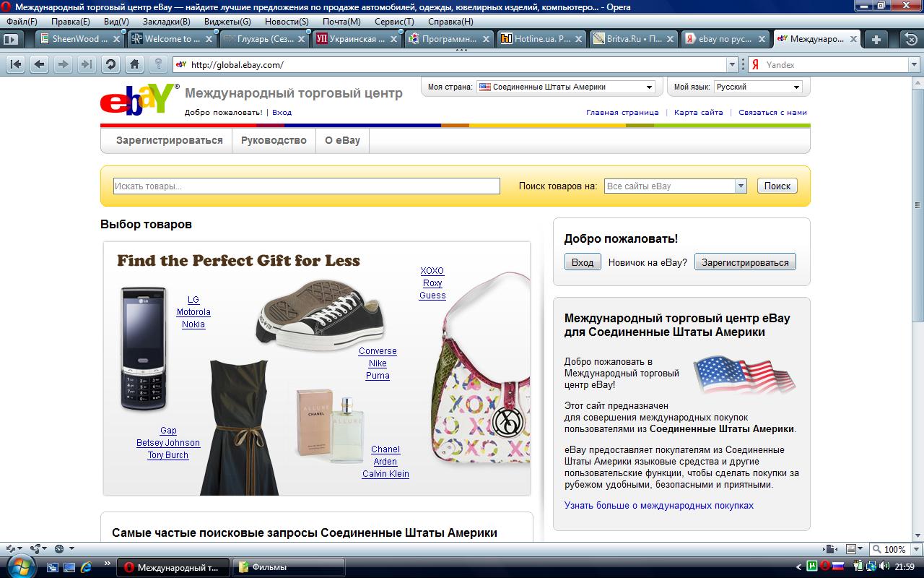Open the closed tabs trash icon
This screenshot has height=578, width=924.
click(911, 39)
